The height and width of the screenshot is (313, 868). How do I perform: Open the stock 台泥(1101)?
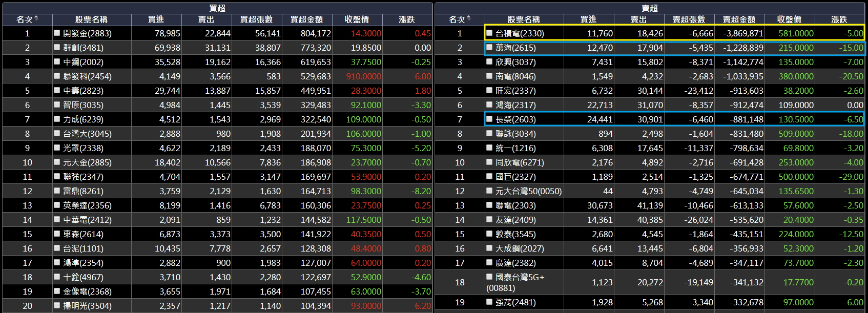click(x=83, y=248)
